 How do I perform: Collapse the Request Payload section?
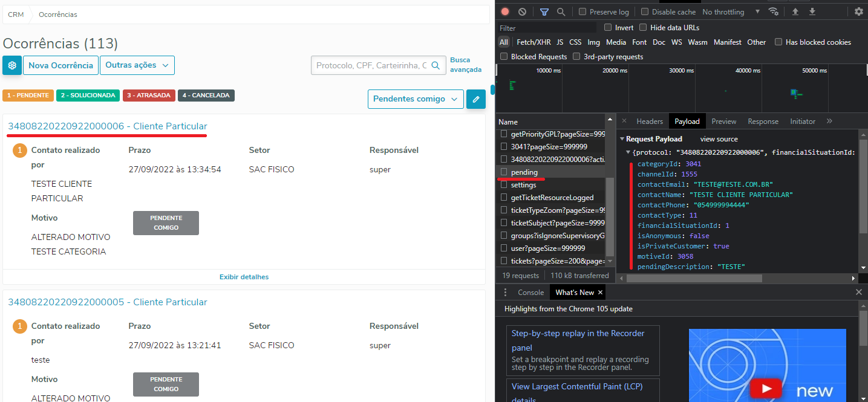(x=622, y=139)
